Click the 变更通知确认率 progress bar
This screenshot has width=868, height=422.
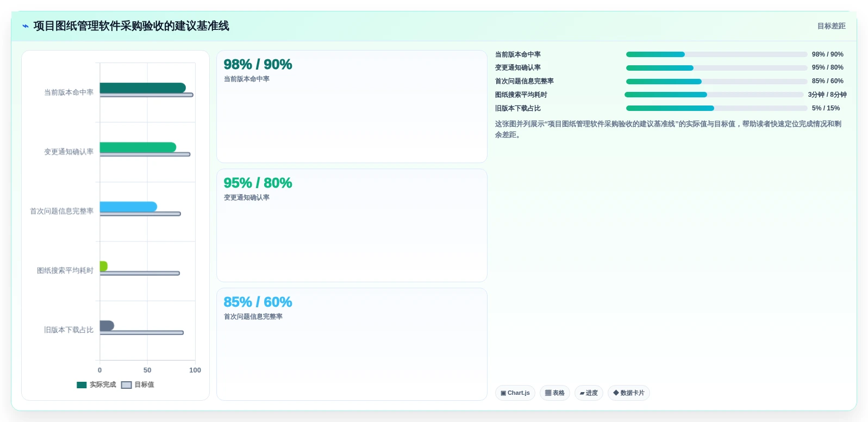716,68
